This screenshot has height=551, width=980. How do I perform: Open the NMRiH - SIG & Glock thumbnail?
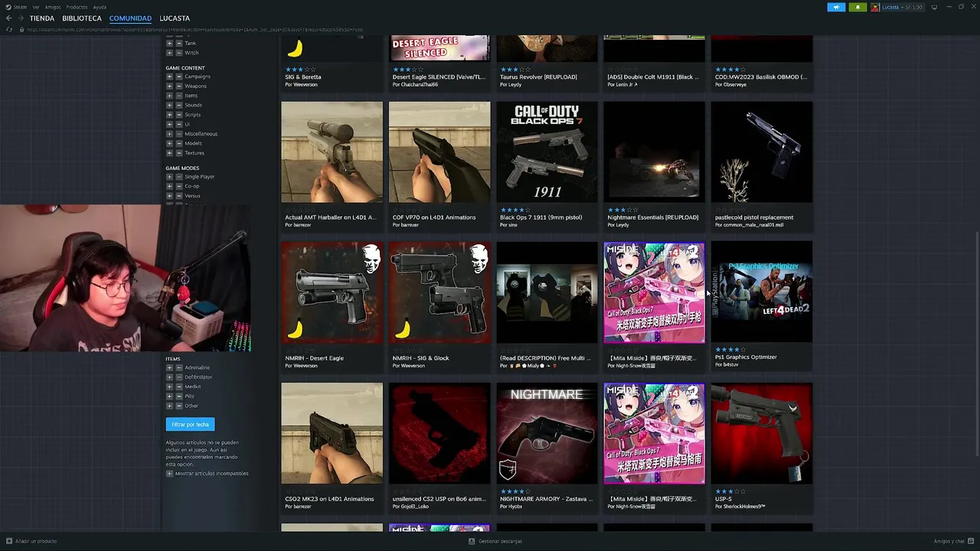(x=439, y=292)
